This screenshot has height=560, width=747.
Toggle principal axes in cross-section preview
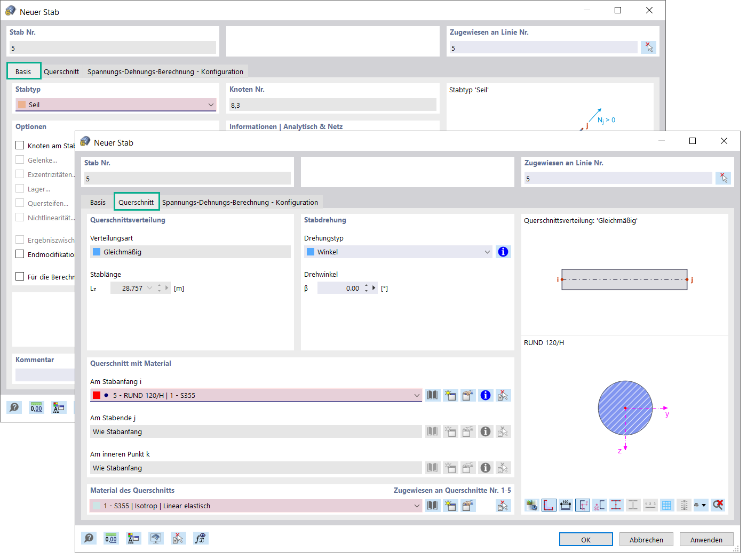click(583, 505)
